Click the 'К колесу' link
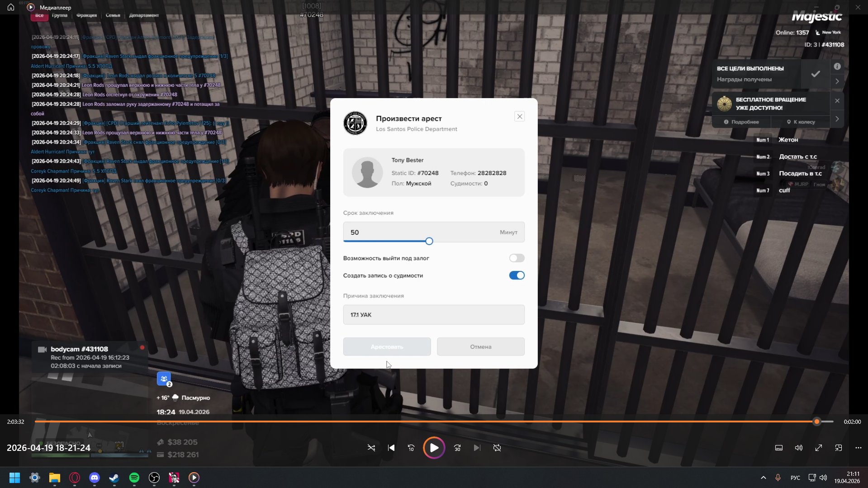The width and height of the screenshot is (868, 488). coord(801,122)
